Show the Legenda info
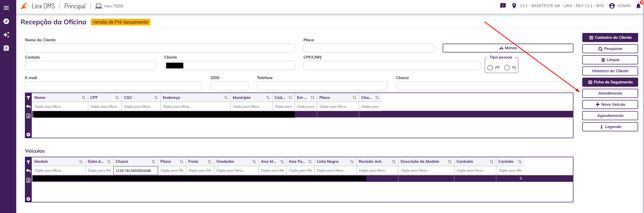644x213 pixels. point(610,127)
